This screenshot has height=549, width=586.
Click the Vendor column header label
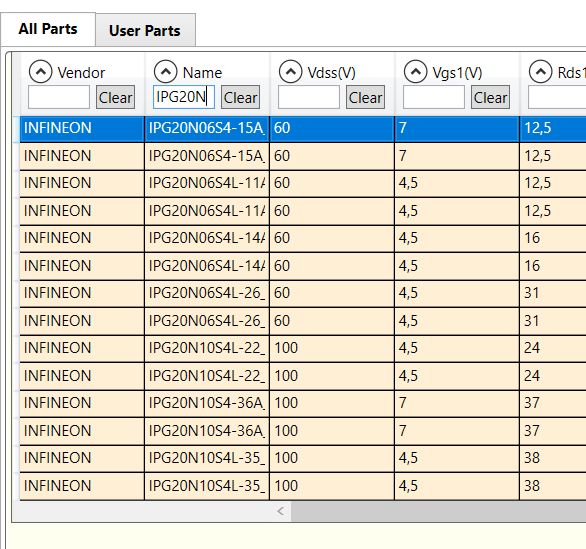pyautogui.click(x=81, y=73)
